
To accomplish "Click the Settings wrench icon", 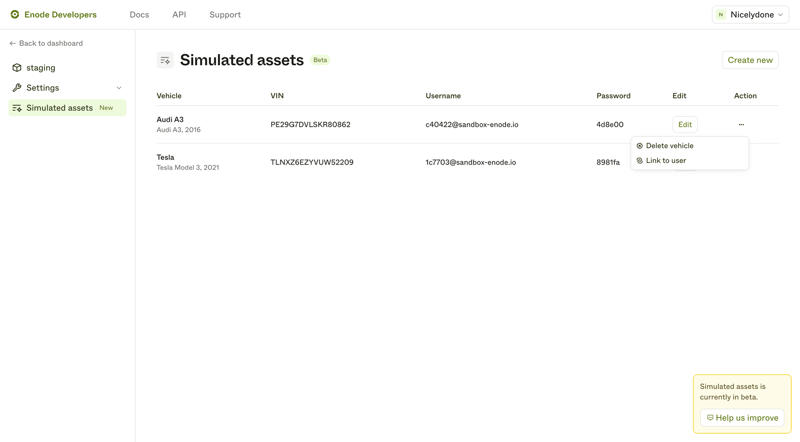I will coord(17,88).
